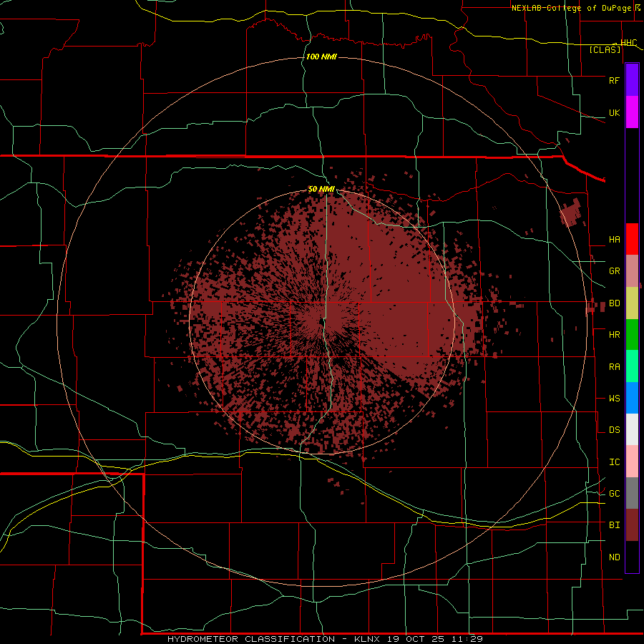Viewport: 644px width, 644px height.
Task: Click the BI brown color swatch
Action: [x=632, y=525]
